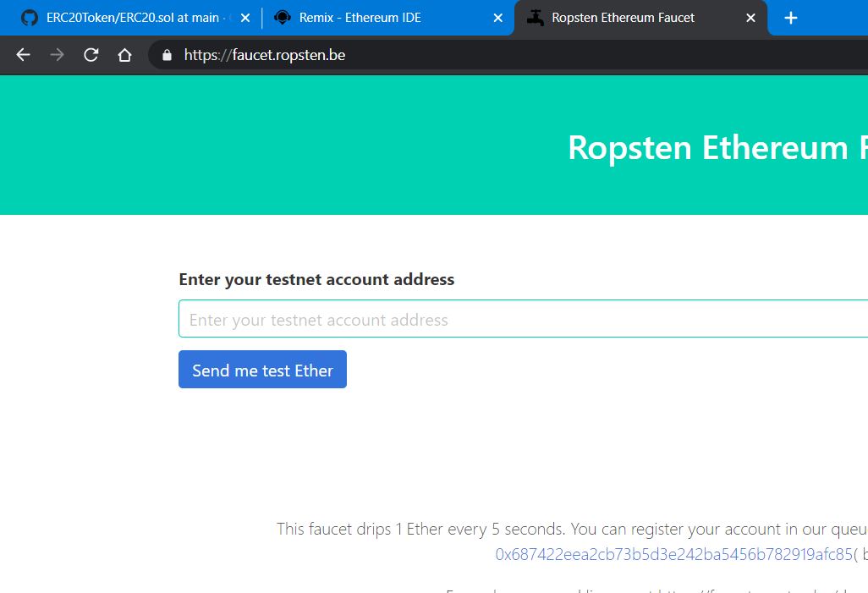Click 'Enter your testnet account address' label
Viewport: 868px width, 593px height.
(316, 279)
